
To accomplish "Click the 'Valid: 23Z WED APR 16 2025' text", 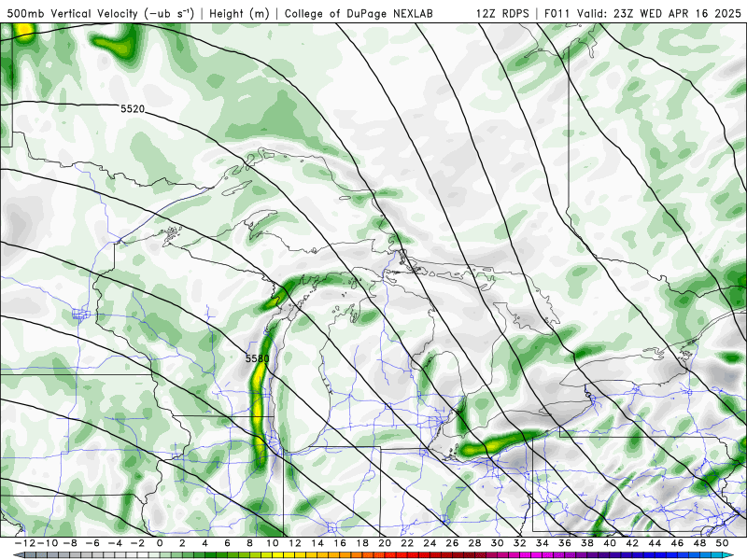I will point(659,14).
